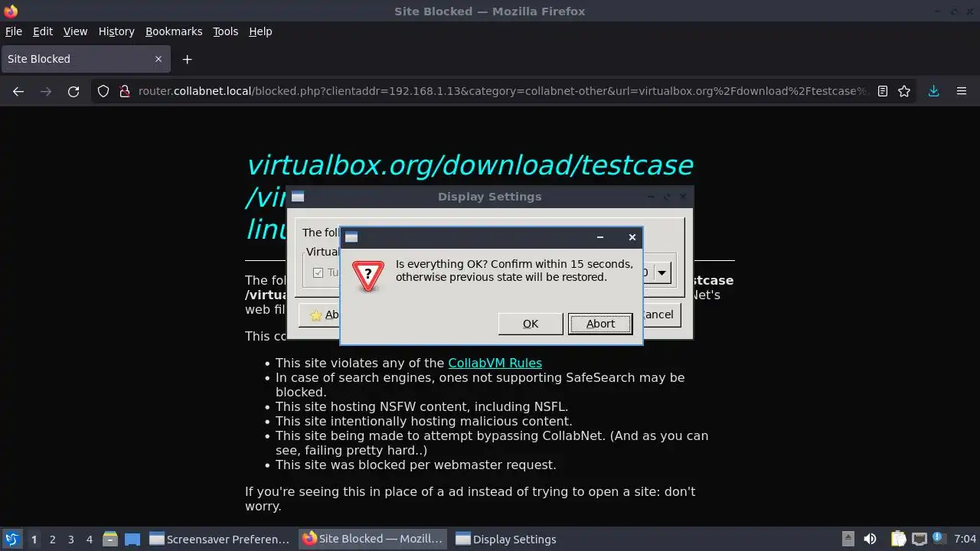Open the CollabVM Rules link
The height and width of the screenshot is (551, 980).
(x=495, y=363)
